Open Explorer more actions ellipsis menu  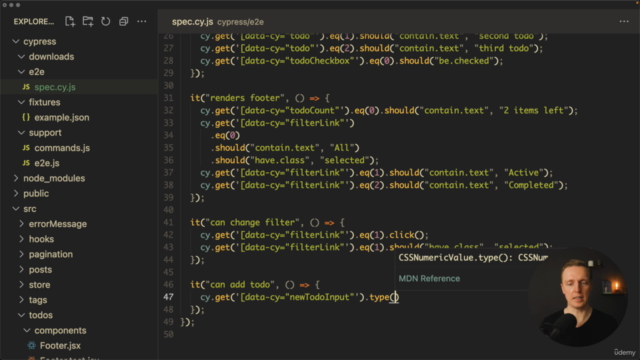(142, 21)
